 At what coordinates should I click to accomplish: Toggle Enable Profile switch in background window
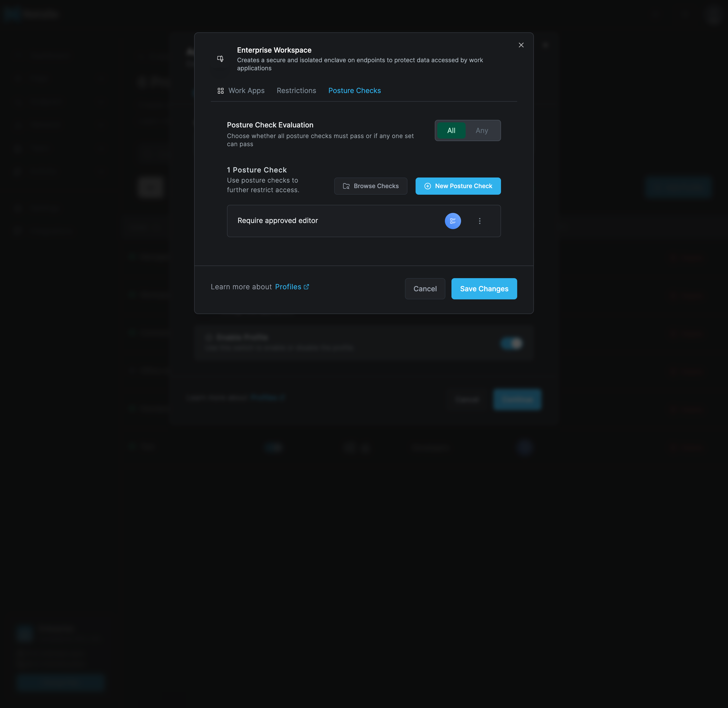click(x=511, y=343)
